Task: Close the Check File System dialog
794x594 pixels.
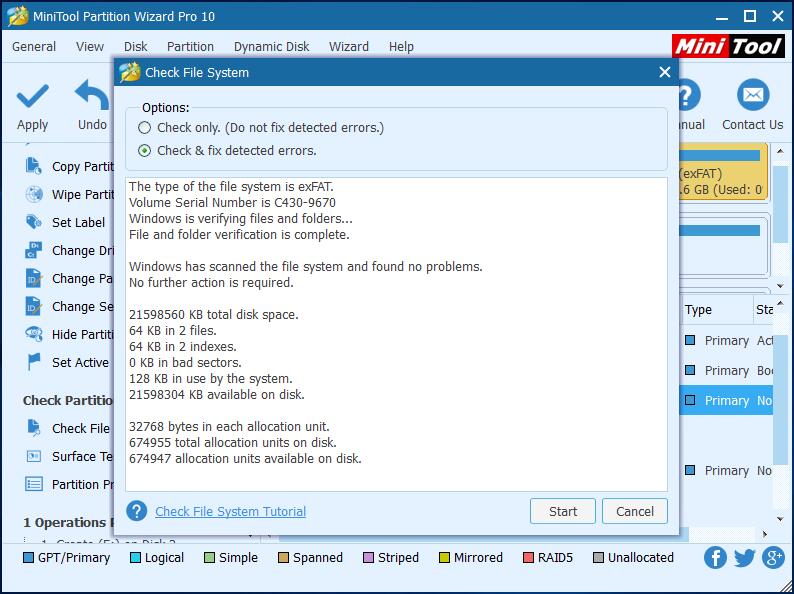Action: [664, 72]
